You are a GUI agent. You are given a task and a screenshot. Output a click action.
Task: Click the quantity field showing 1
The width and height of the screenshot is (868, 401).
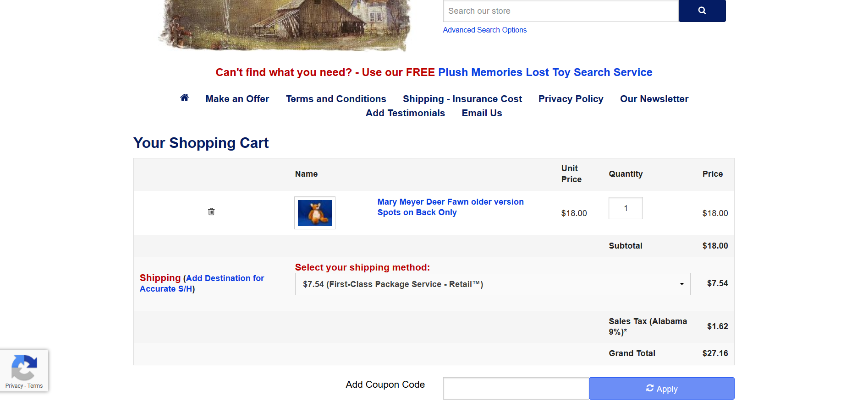625,208
